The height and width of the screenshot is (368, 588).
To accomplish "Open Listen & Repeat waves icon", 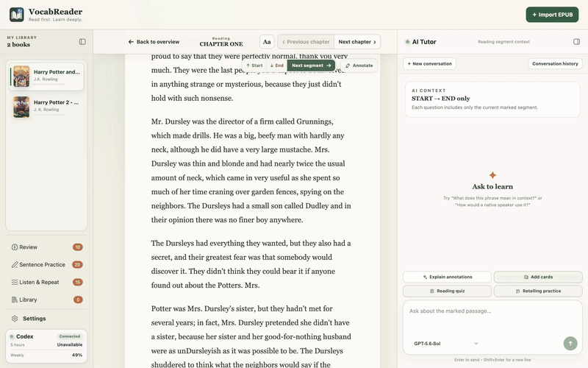I will coord(15,282).
